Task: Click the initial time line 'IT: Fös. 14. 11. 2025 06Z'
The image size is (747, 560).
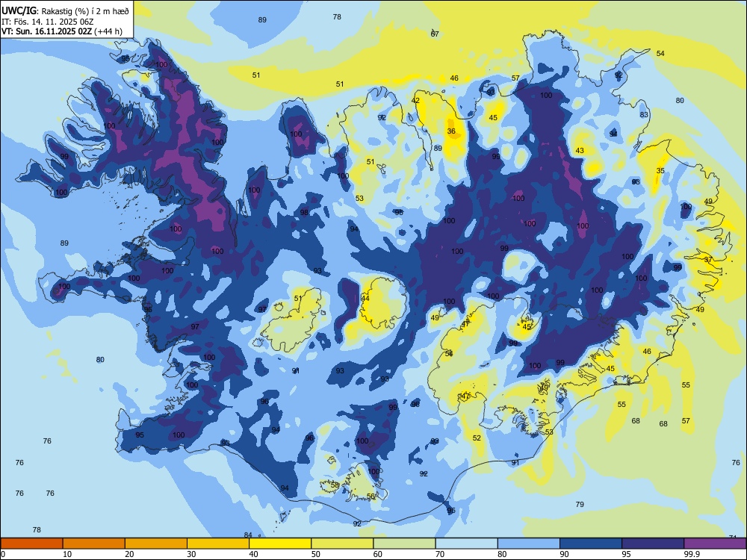Action: tap(48, 22)
